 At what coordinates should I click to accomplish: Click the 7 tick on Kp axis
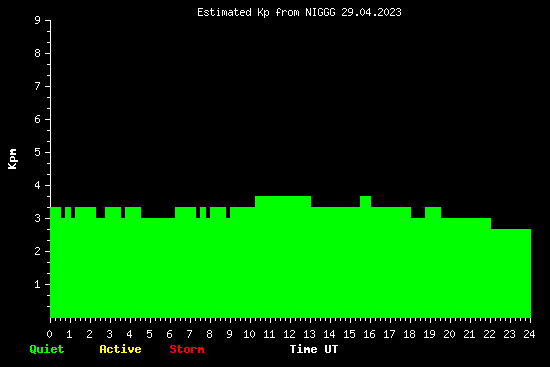(x=38, y=86)
